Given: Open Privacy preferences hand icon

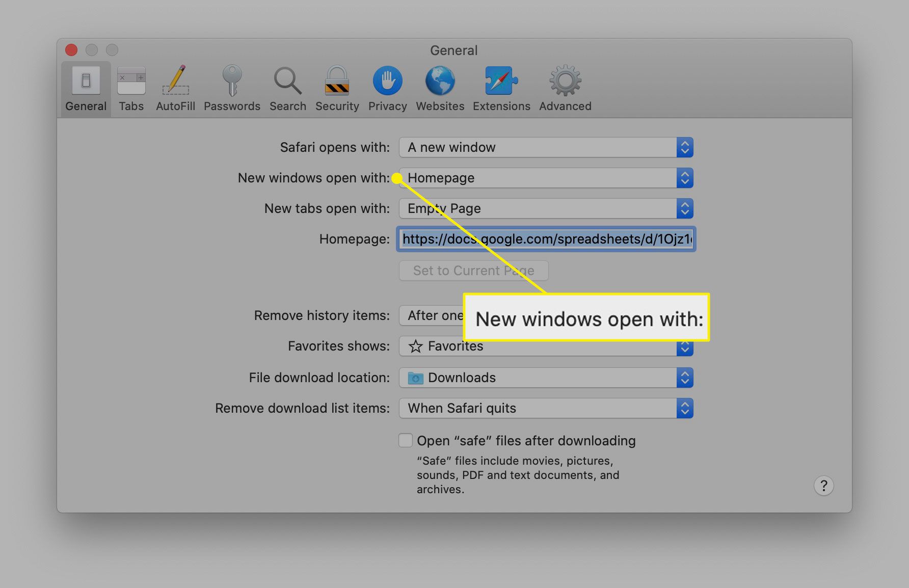Looking at the screenshot, I should [387, 81].
